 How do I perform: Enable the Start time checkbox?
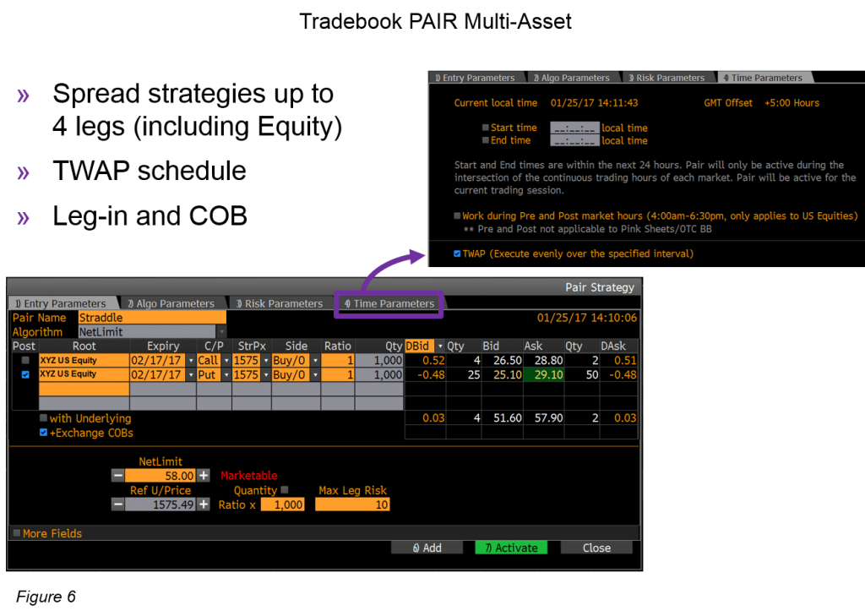(486, 127)
